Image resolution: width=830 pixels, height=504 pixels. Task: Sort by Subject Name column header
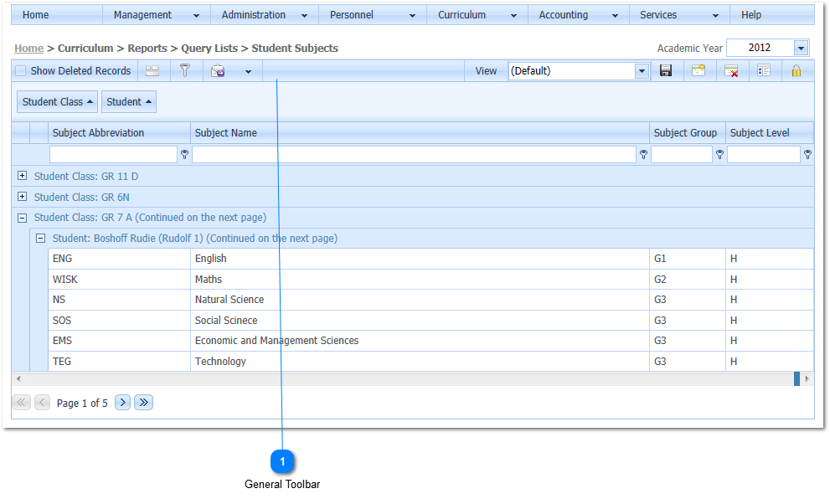[x=420, y=133]
